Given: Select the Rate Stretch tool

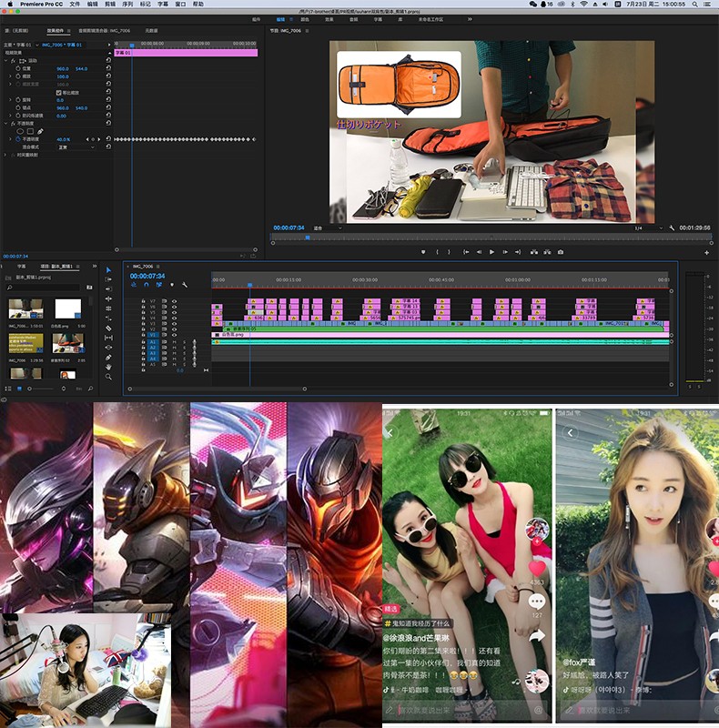Looking at the screenshot, I should tap(108, 318).
